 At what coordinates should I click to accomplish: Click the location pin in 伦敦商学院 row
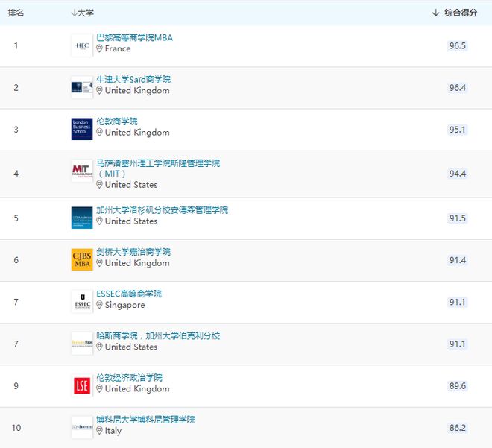point(99,133)
